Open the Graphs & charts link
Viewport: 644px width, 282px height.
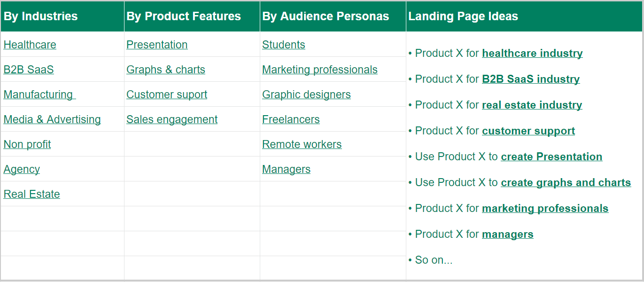165,70
